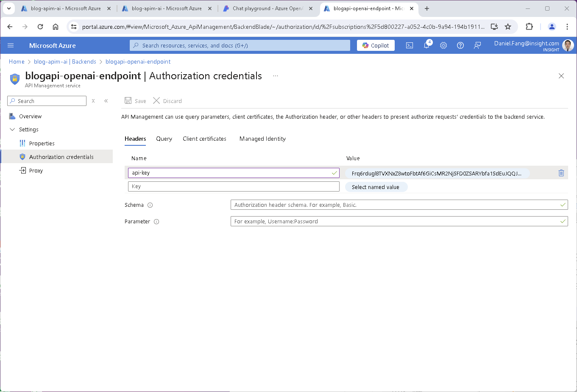The width and height of the screenshot is (577, 392).
Task: Open a new browser tab
Action: (427, 8)
